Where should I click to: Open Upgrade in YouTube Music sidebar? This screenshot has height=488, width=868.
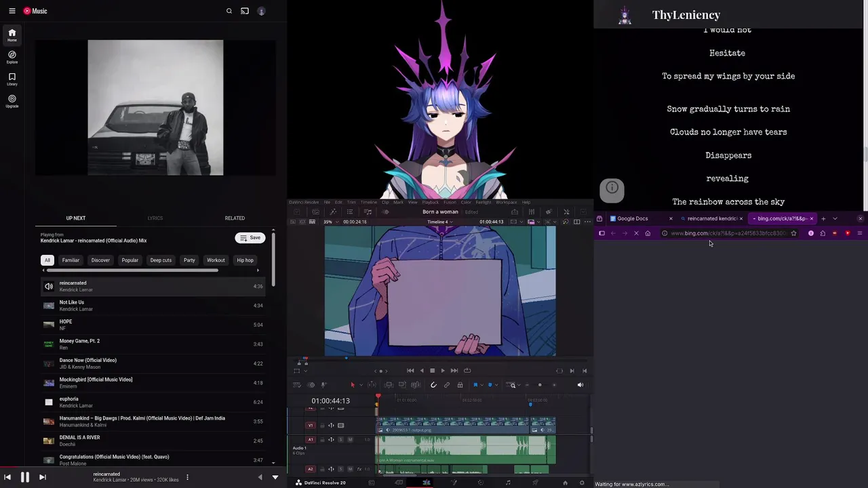click(x=12, y=101)
